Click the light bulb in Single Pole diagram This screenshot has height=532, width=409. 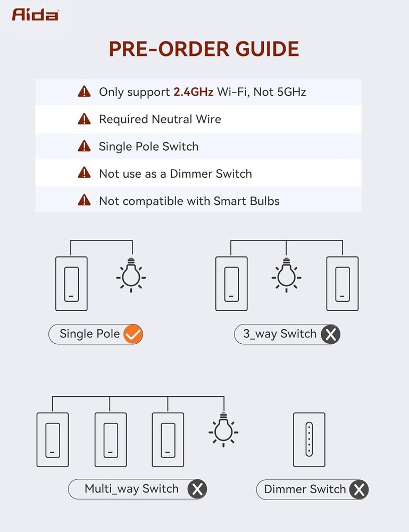(x=131, y=275)
